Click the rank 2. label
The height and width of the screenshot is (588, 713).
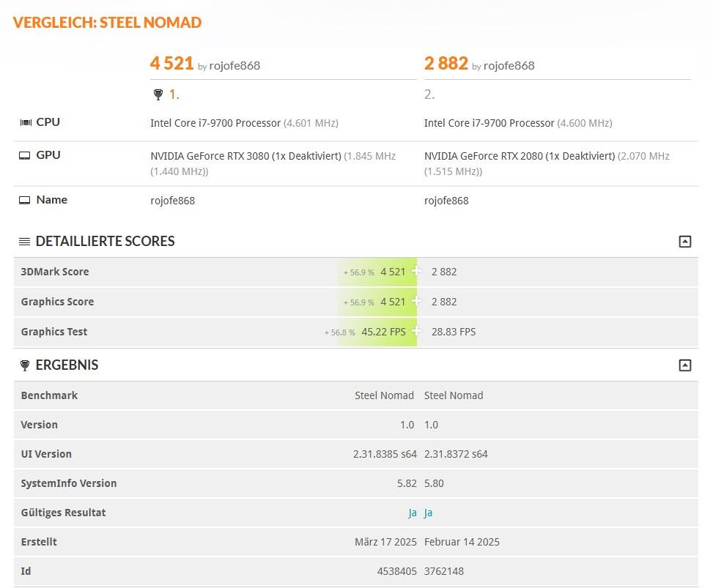click(x=429, y=94)
